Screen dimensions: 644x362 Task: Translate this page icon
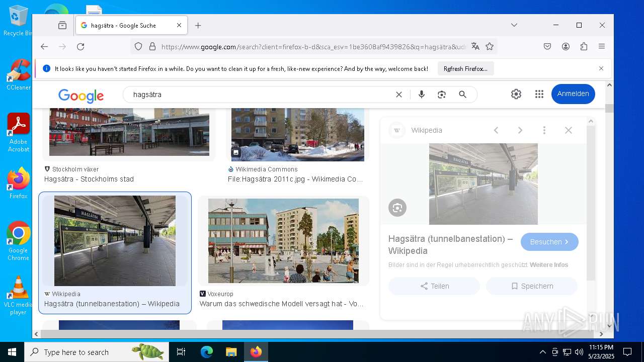(x=475, y=46)
